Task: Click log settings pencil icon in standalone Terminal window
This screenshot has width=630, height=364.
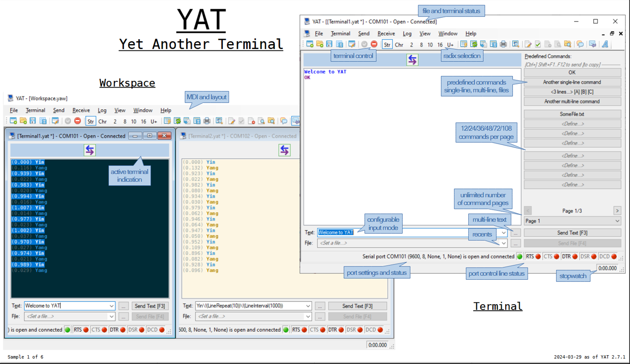Action: (528, 45)
